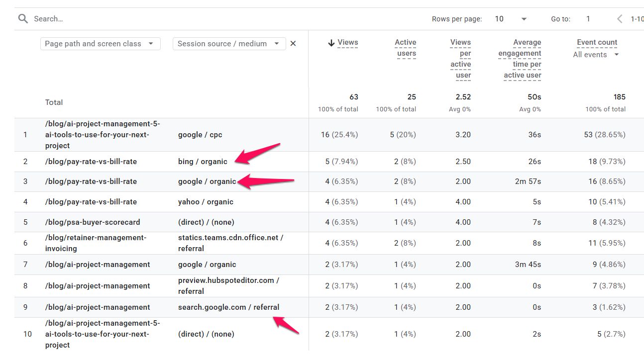Click the Event count column header

click(x=597, y=43)
